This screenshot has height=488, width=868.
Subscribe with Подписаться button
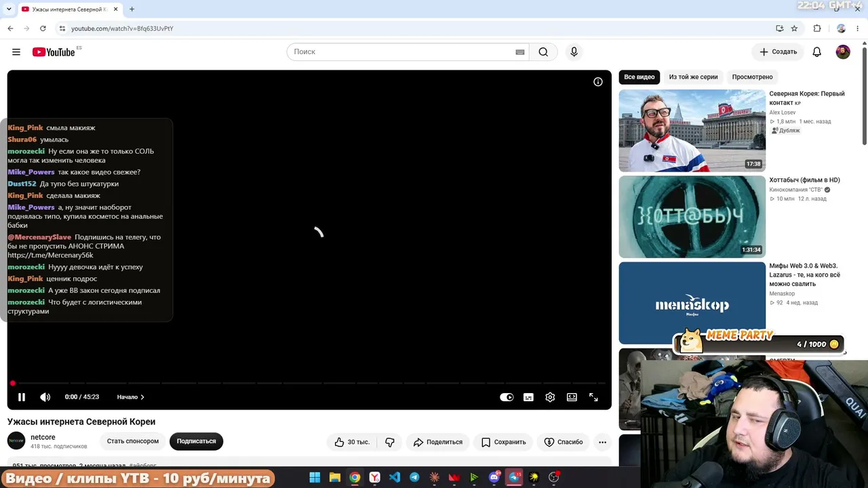click(x=196, y=441)
